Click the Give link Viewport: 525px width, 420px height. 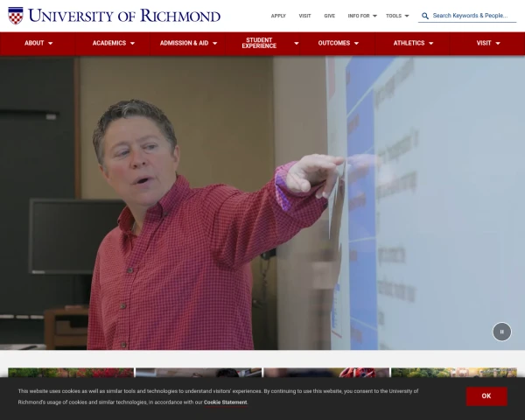click(x=329, y=16)
